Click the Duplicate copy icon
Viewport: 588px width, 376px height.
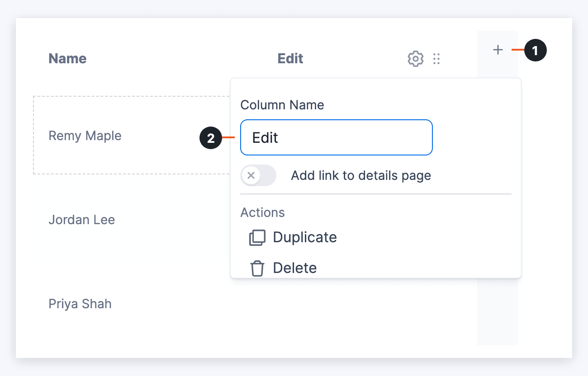click(257, 238)
